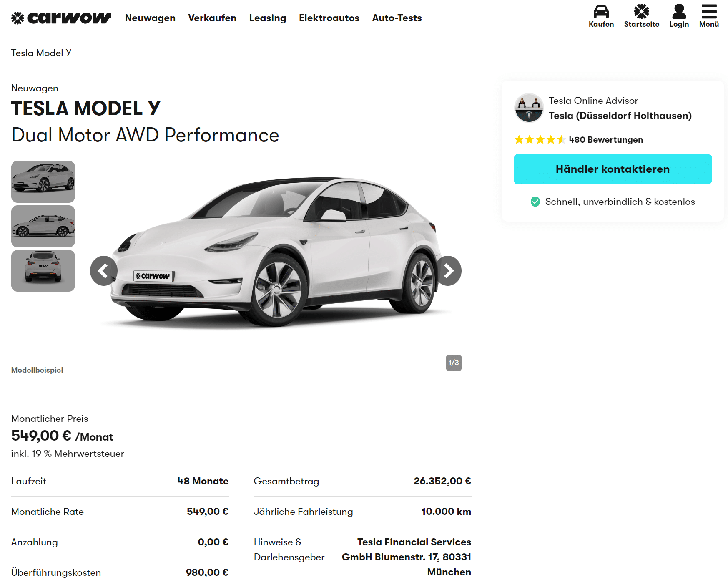
Task: Open the hamburger Menü icon
Action: point(709,16)
